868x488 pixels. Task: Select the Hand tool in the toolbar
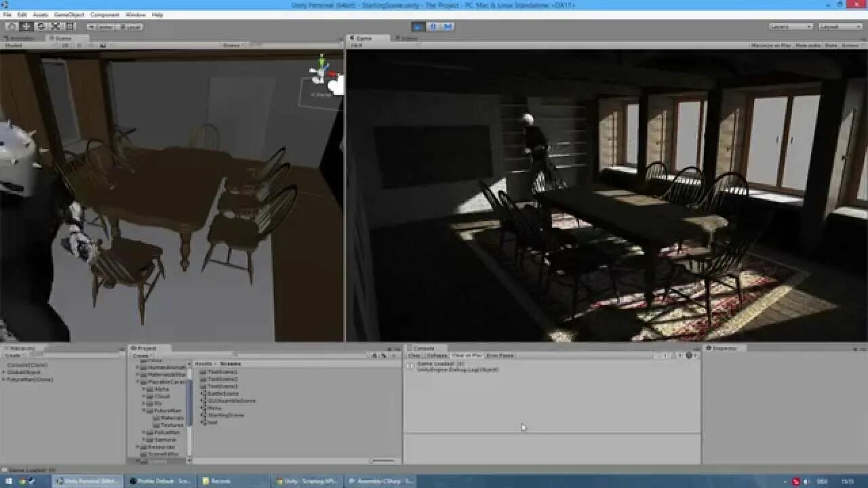tap(12, 26)
